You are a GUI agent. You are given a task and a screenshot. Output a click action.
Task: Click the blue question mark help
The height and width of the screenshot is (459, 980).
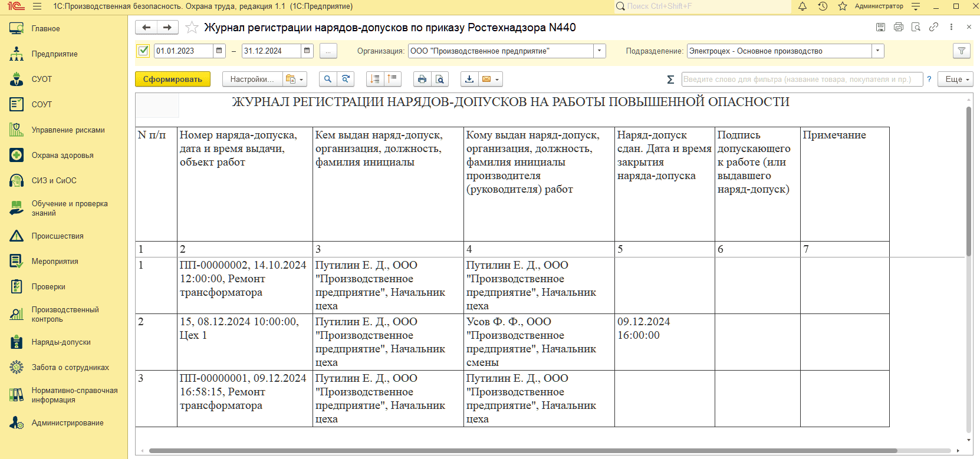tap(929, 79)
